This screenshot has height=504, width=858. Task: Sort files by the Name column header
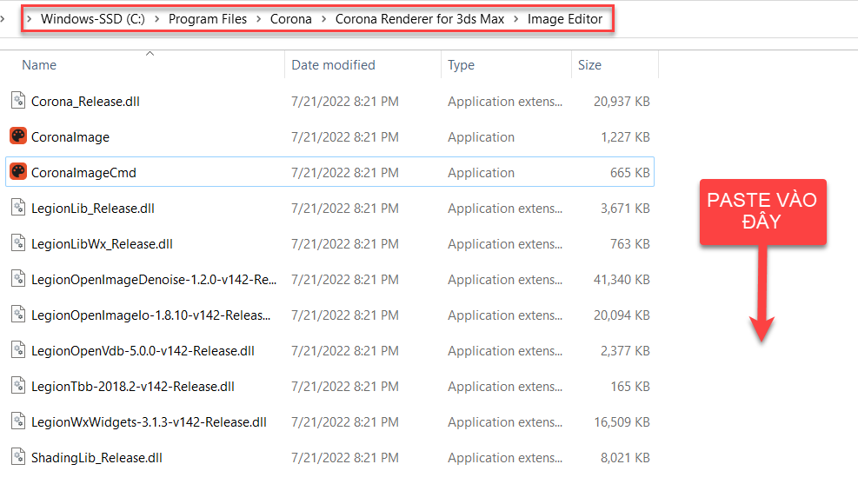39,65
